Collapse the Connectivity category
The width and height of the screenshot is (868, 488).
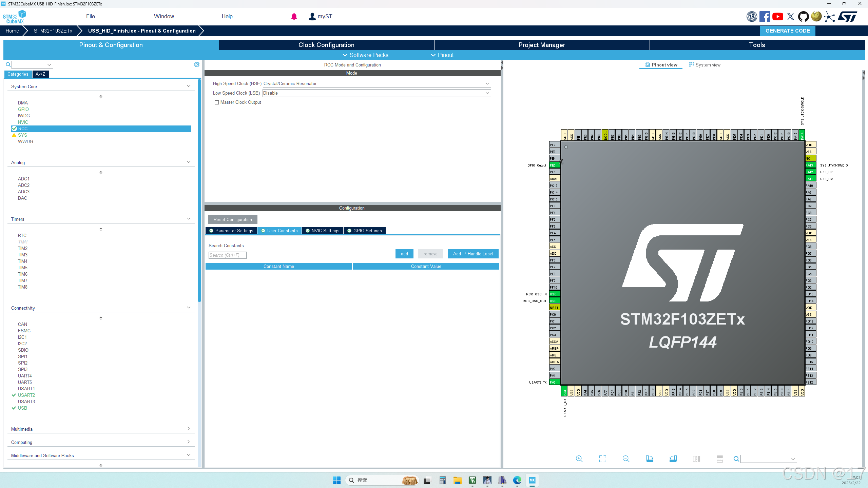tap(189, 307)
